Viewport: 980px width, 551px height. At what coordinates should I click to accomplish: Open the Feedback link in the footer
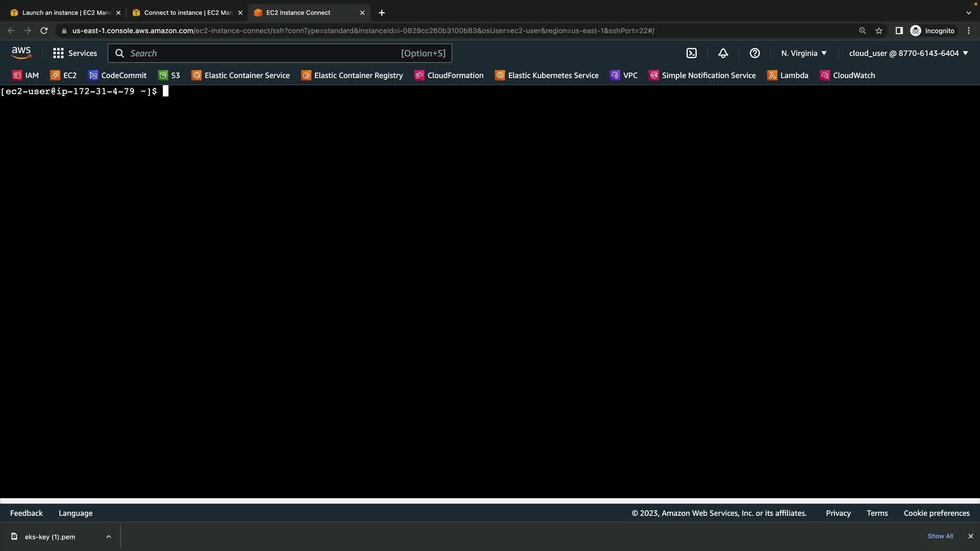tap(27, 513)
